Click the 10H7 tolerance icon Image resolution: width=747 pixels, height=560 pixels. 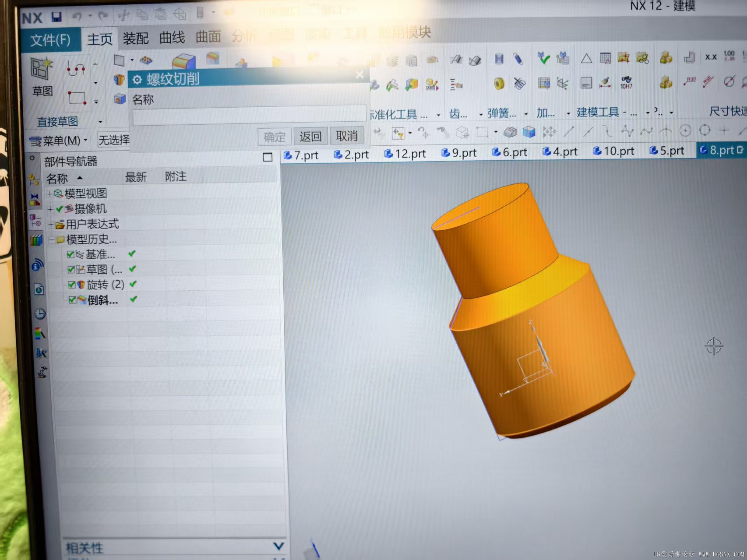coord(626,82)
